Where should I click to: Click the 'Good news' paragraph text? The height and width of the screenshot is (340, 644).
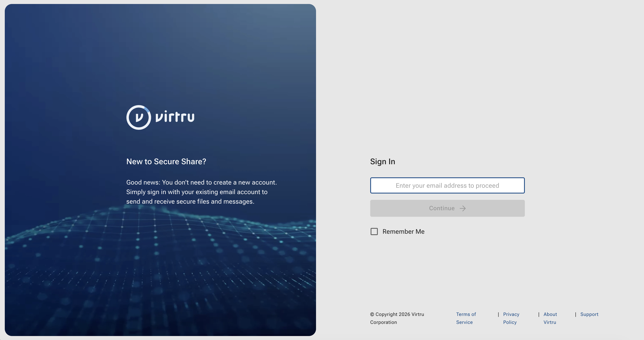point(201,192)
